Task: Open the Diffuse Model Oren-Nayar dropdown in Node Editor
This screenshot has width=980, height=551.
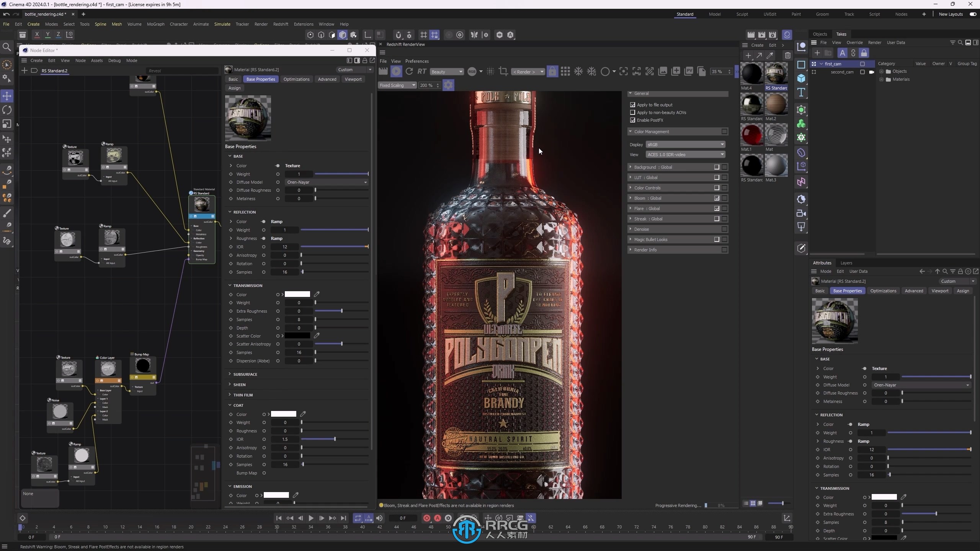Action: tap(327, 182)
